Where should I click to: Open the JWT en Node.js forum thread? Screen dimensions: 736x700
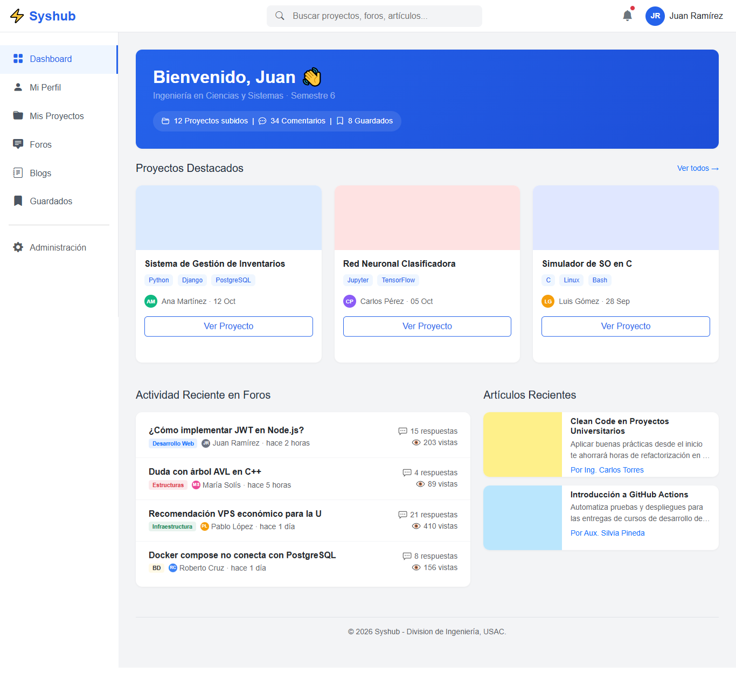click(x=226, y=430)
